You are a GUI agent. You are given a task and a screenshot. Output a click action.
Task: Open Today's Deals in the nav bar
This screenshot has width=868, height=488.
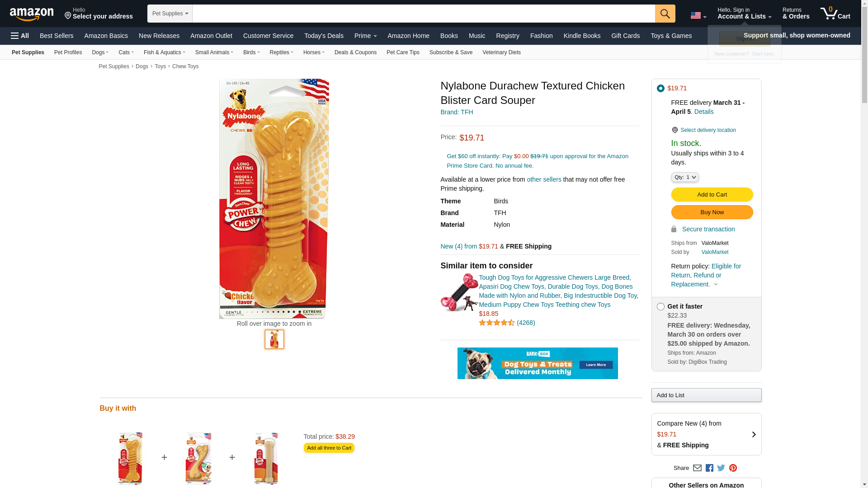324,36
